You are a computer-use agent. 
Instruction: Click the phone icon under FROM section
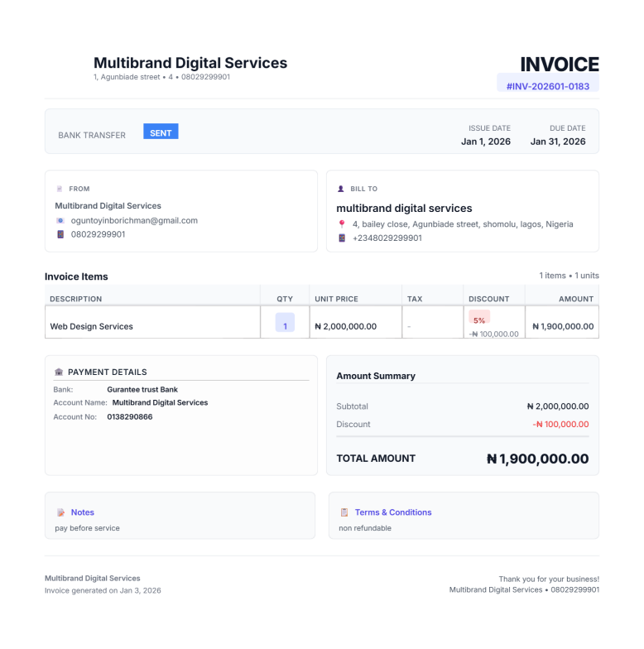(x=60, y=235)
